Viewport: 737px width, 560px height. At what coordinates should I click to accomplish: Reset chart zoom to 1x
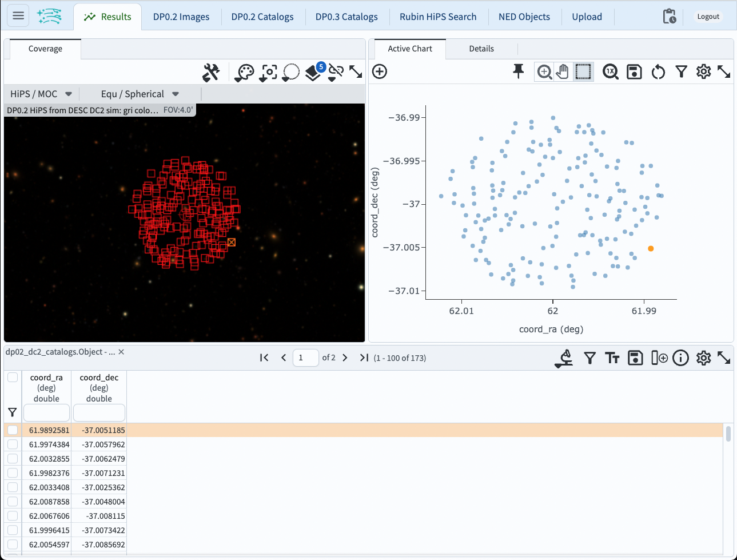611,72
